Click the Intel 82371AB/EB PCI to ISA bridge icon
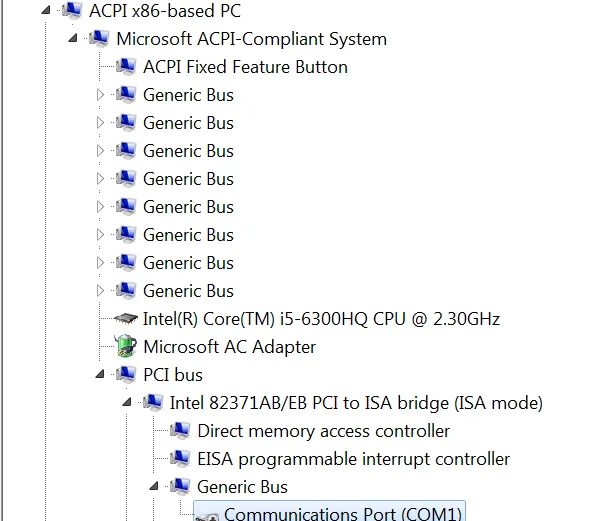The height and width of the screenshot is (521, 602). point(153,402)
